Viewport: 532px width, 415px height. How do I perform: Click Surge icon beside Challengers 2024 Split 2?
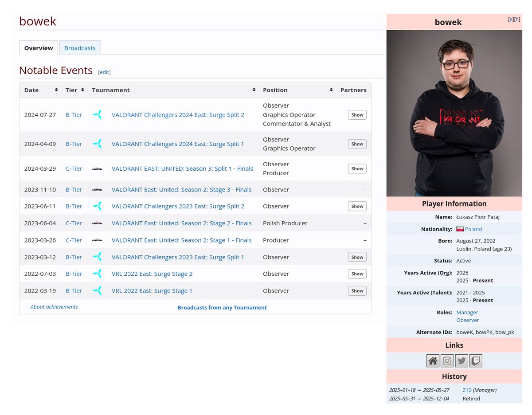point(97,115)
